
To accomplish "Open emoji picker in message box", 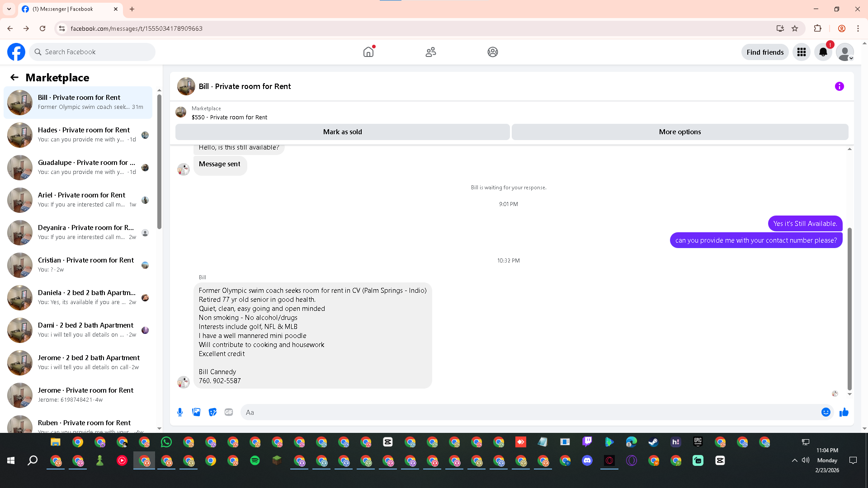I will pos(826,412).
